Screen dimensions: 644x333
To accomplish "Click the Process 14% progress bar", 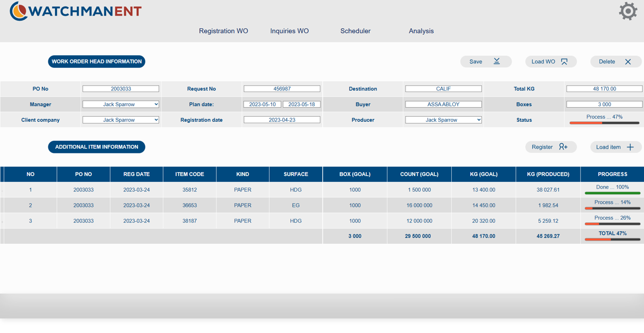I will 612,208.
